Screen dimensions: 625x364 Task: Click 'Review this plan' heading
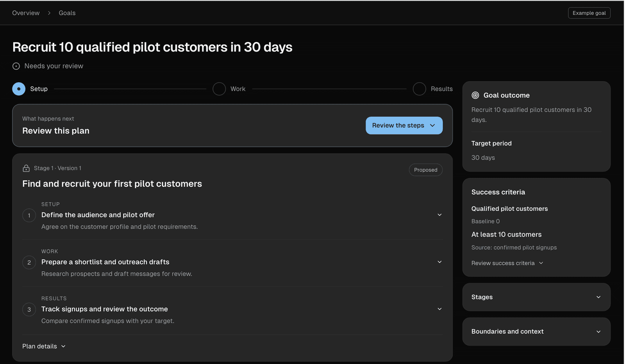56,131
